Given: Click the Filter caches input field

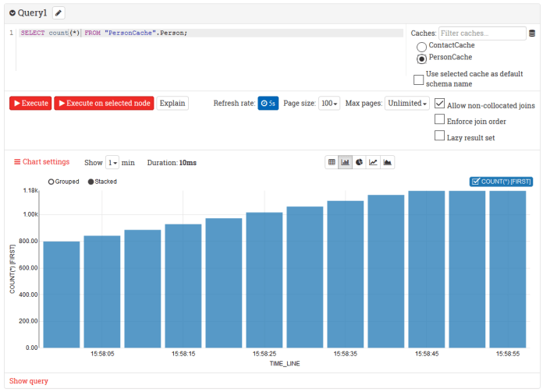Looking at the screenshot, I should pos(481,34).
